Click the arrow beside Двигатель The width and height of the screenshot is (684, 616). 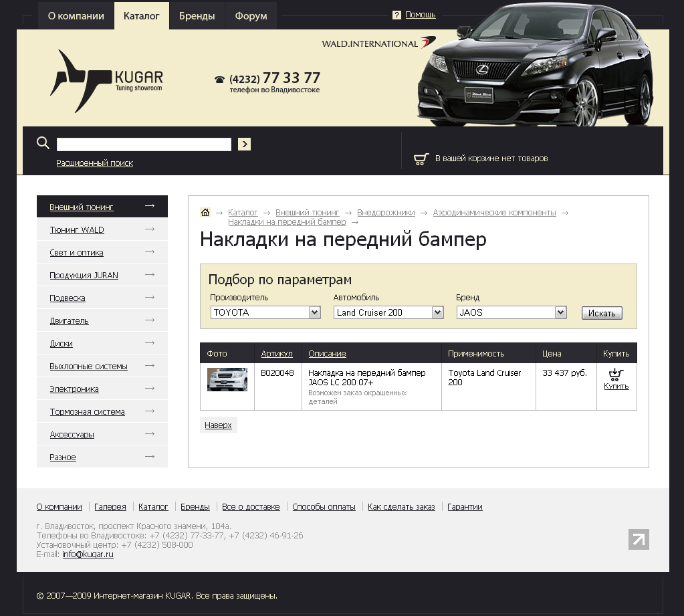point(150,320)
